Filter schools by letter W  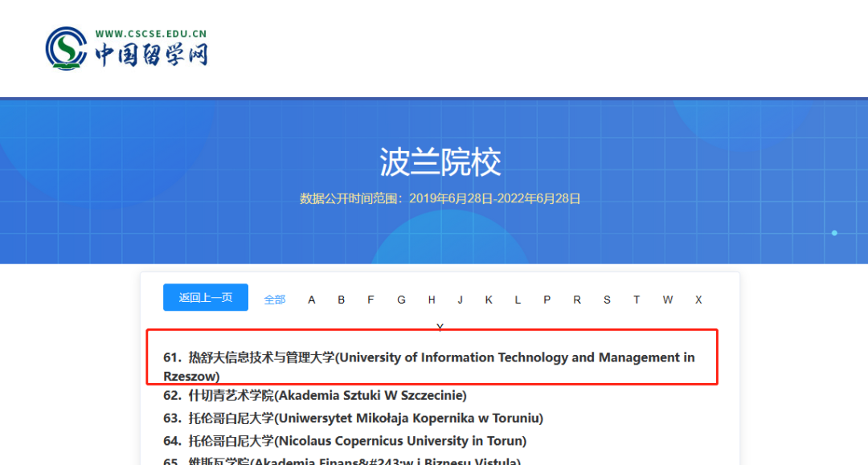(x=668, y=300)
